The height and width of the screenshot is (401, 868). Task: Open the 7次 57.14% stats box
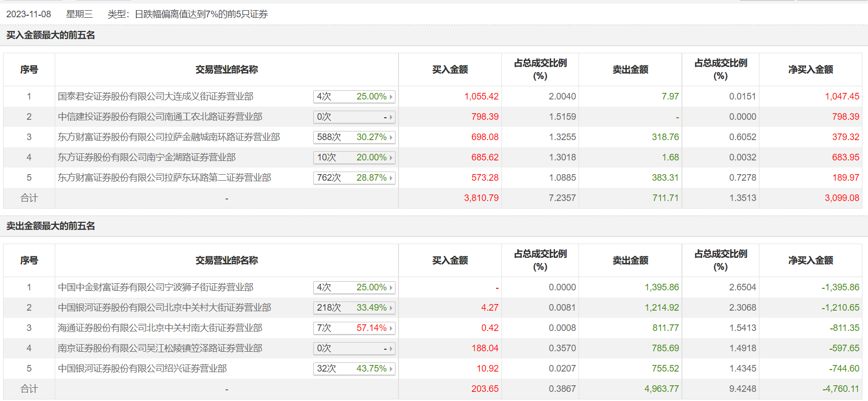[x=354, y=328]
